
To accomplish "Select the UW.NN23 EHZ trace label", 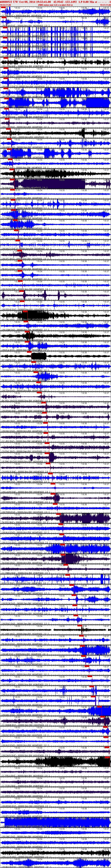I will [27, 249].
